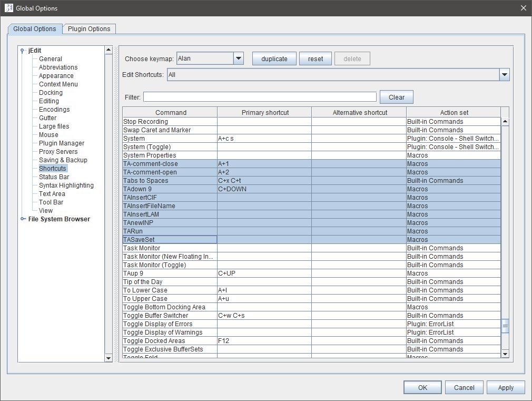Select Plugin Manager in options tree
The height and width of the screenshot is (401, 532).
pyautogui.click(x=61, y=143)
